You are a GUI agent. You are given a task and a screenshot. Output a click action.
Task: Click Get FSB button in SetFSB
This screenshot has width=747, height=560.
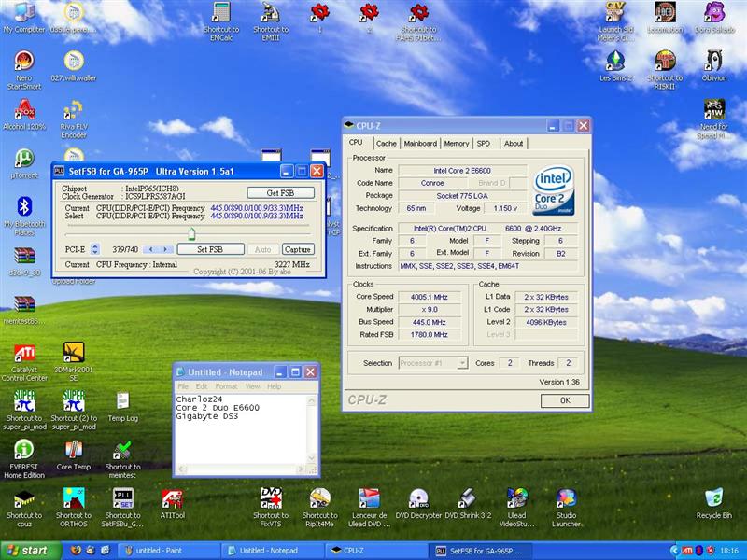pyautogui.click(x=280, y=193)
